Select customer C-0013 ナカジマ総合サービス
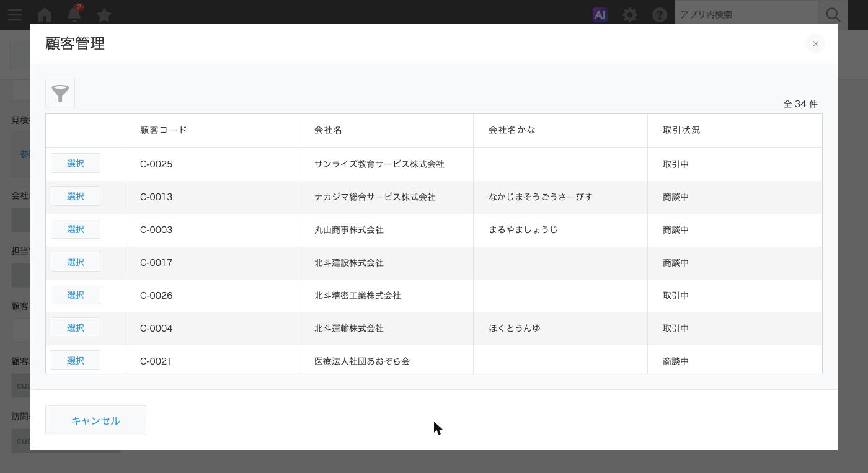This screenshot has width=868, height=473. tap(76, 197)
